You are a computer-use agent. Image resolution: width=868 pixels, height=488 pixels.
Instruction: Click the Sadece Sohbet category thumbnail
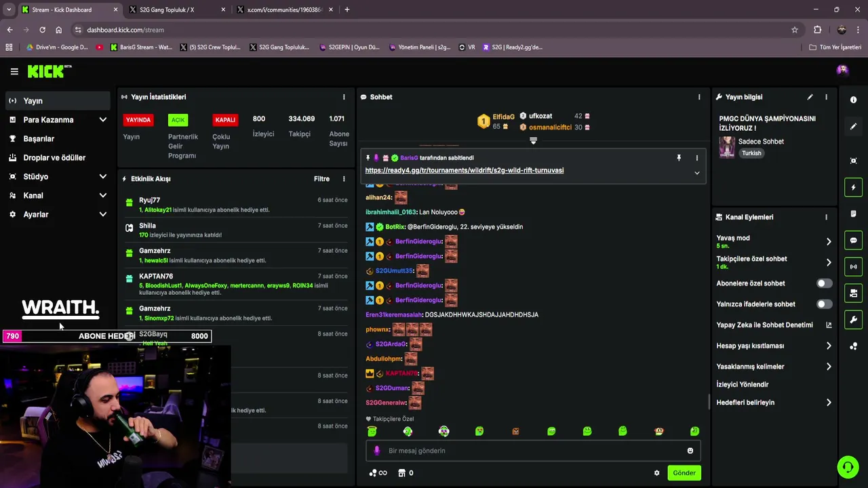pos(727,147)
